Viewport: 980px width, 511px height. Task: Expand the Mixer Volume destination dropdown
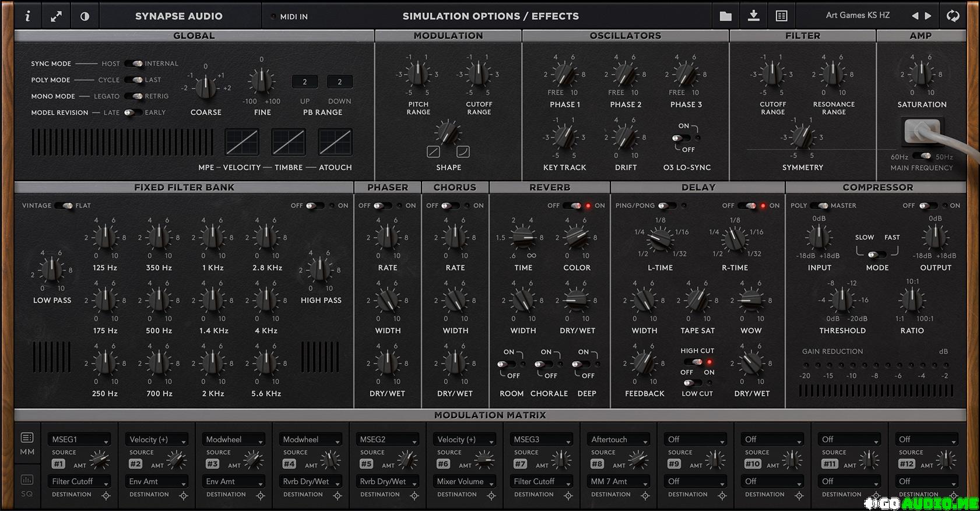464,481
